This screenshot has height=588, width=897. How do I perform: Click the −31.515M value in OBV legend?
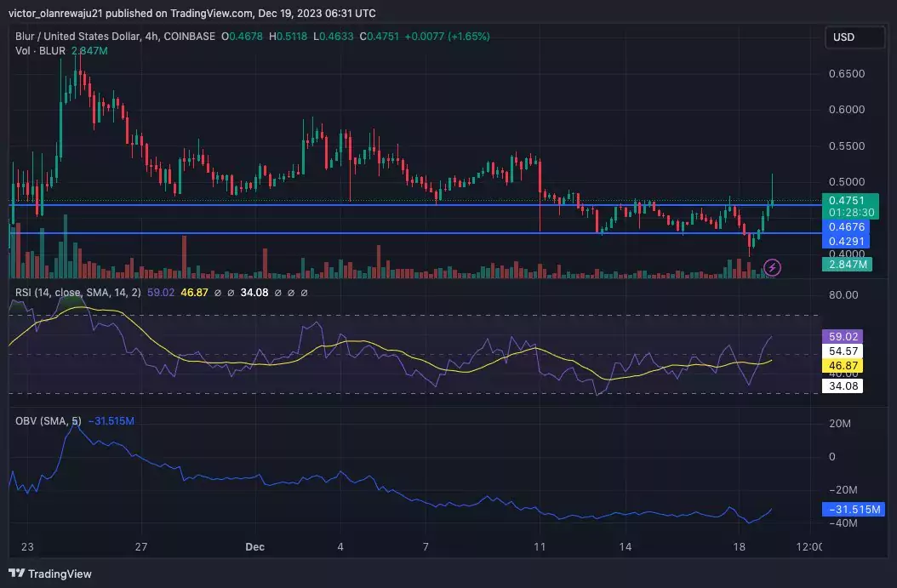coord(111,421)
